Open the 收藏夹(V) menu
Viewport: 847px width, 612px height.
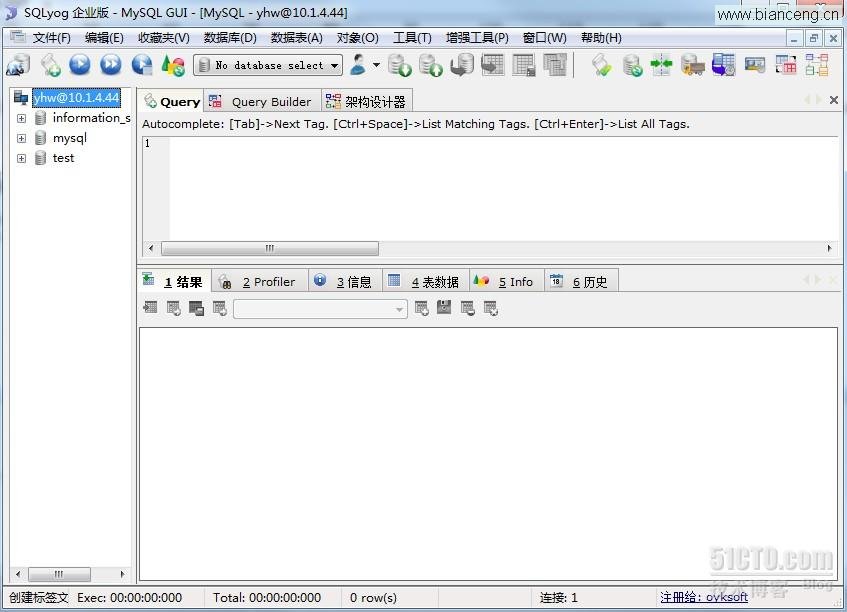pyautogui.click(x=164, y=38)
